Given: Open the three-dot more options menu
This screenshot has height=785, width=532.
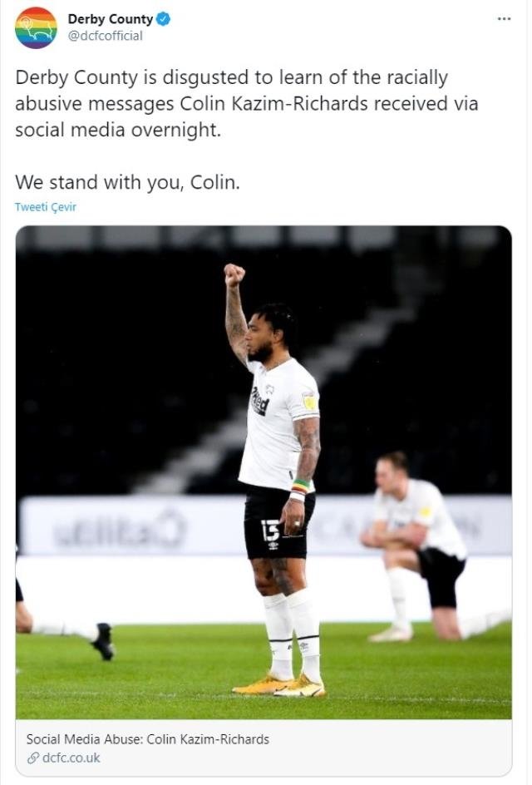Looking at the screenshot, I should click(x=504, y=19).
